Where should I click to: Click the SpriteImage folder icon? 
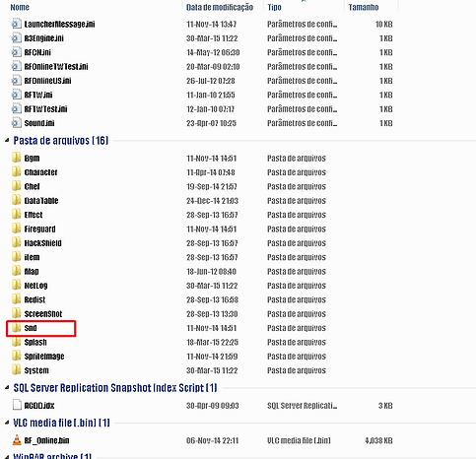pos(17,356)
